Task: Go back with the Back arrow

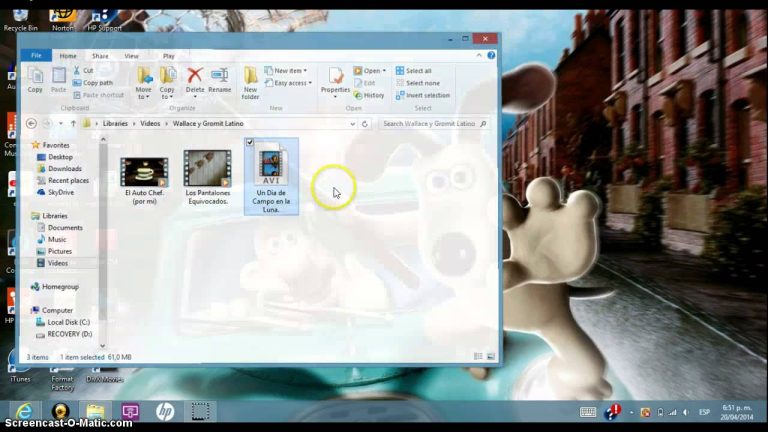Action: (x=31, y=123)
